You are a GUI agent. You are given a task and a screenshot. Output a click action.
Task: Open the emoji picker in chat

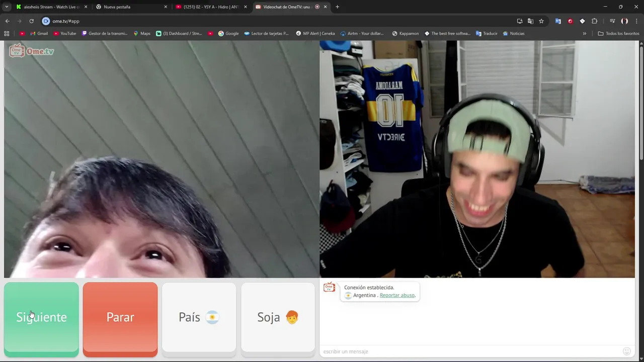tap(627, 351)
